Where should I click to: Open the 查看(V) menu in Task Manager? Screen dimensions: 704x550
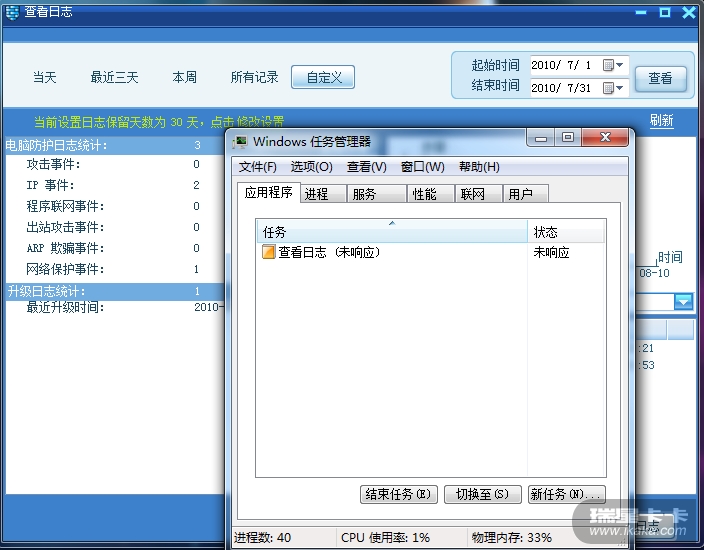point(367,167)
